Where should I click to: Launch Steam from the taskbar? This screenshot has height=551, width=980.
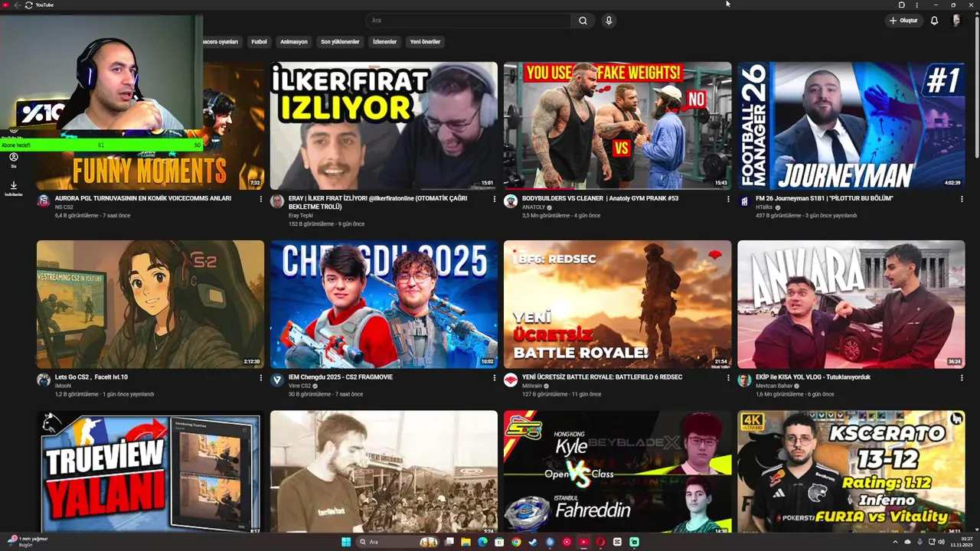click(533, 542)
